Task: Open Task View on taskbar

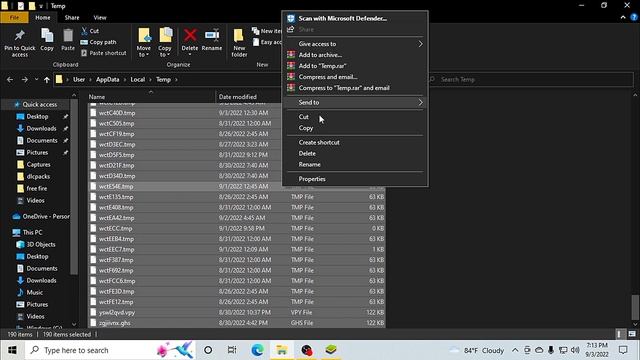Action: point(232,350)
